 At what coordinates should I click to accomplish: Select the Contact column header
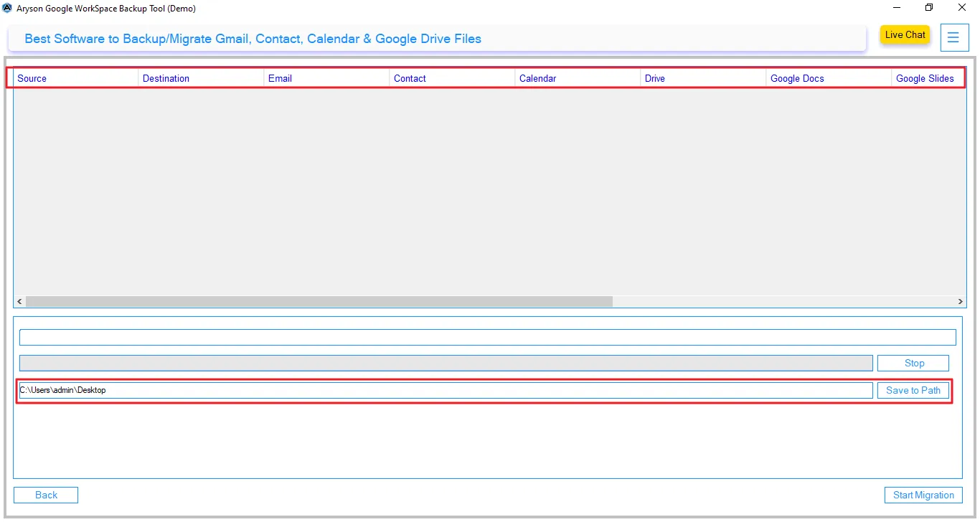coord(410,78)
